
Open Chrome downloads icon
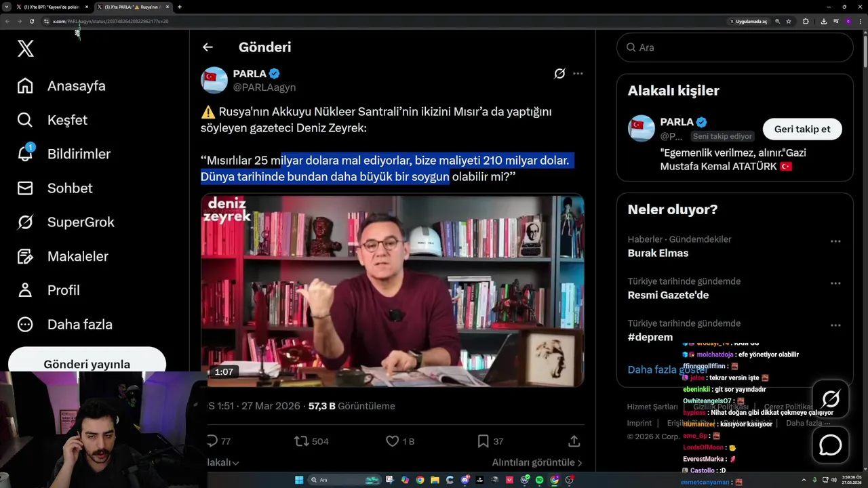coord(824,21)
